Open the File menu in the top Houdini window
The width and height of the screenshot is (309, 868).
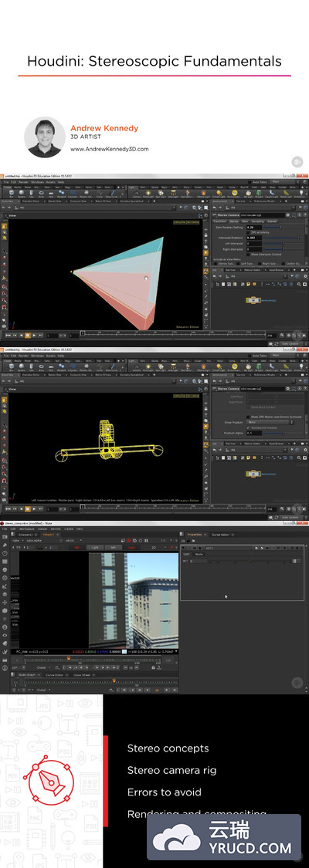[x=6, y=181]
